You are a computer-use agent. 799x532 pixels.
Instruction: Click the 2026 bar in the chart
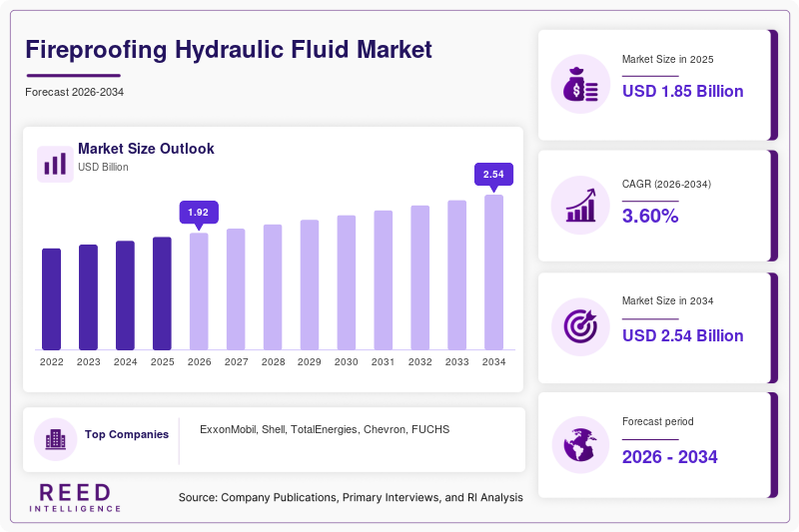199,291
